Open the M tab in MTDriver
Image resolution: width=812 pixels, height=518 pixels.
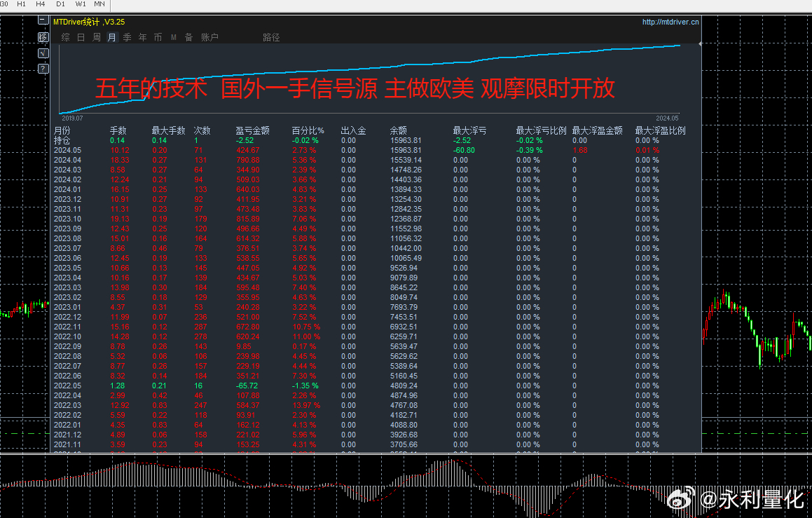(x=174, y=37)
